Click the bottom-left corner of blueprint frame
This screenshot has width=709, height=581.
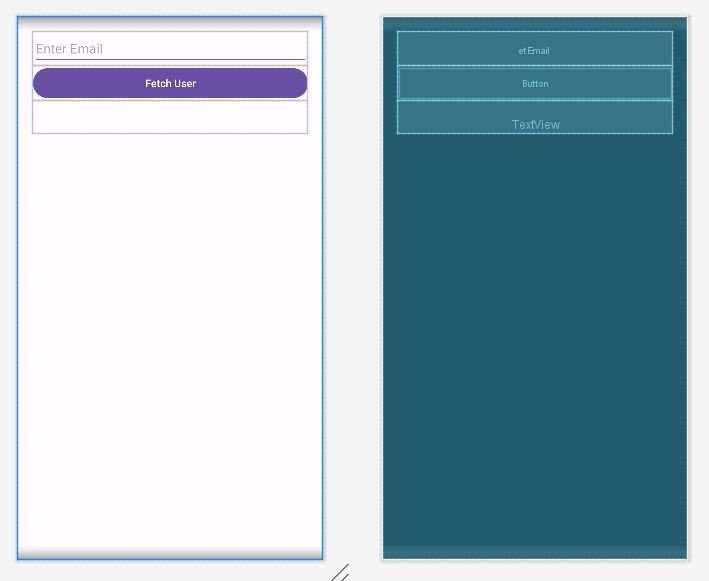382,559
